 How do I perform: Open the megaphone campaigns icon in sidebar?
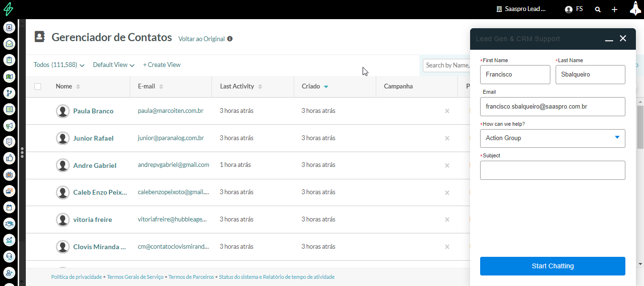tap(9, 125)
